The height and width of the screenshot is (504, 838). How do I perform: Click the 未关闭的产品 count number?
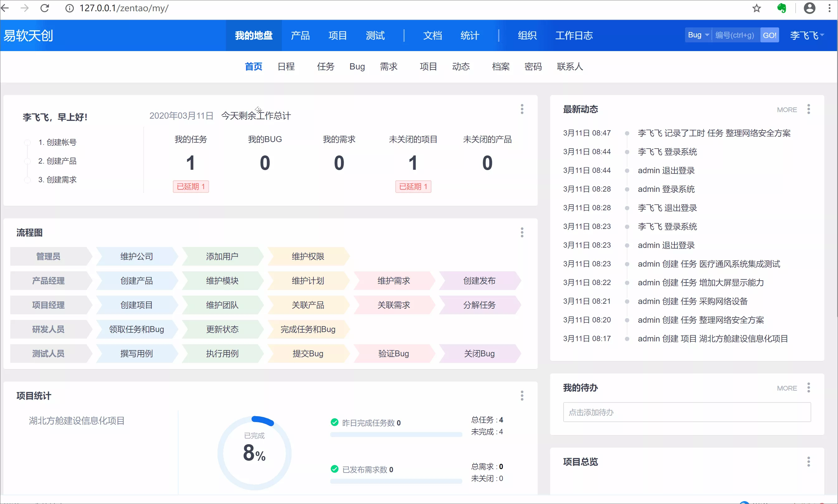(487, 163)
